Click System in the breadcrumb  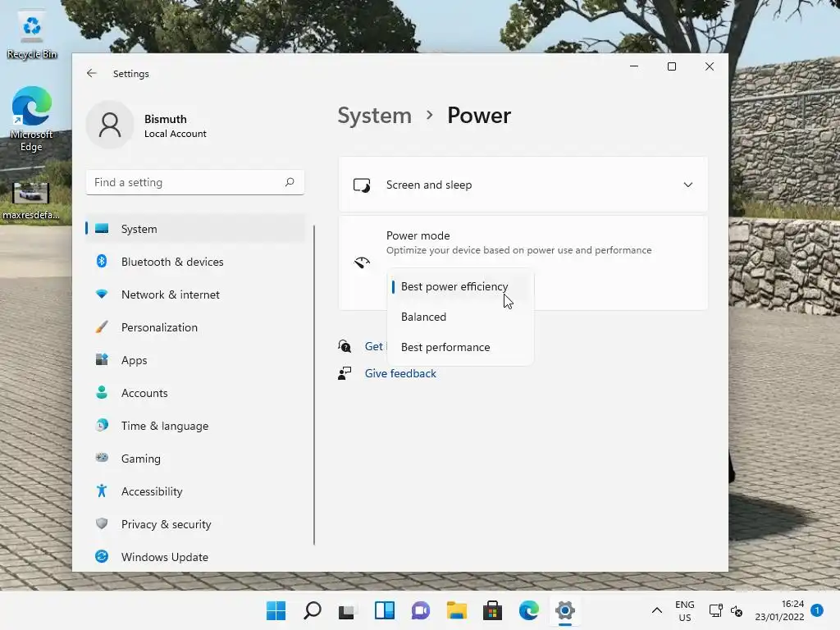coord(374,116)
